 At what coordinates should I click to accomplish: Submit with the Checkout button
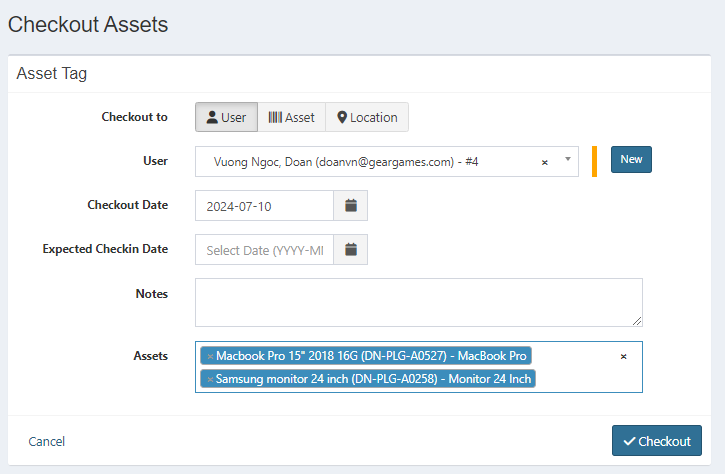(x=656, y=441)
